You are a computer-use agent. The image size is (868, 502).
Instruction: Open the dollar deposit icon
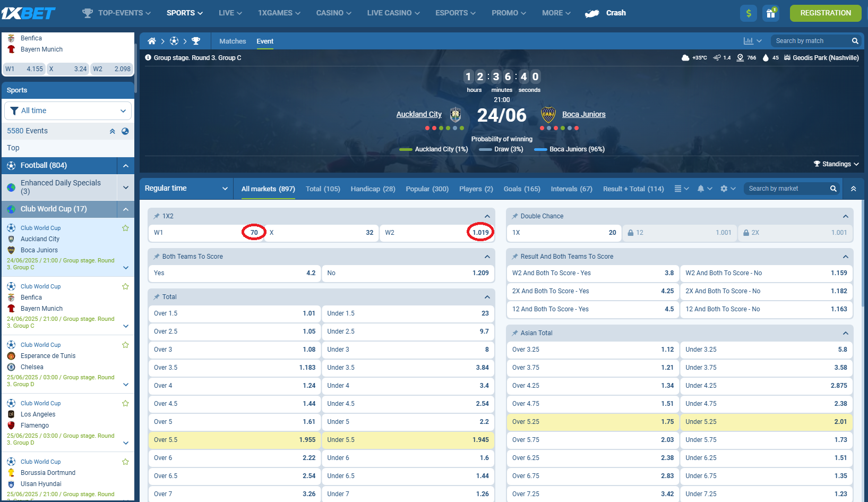click(749, 13)
